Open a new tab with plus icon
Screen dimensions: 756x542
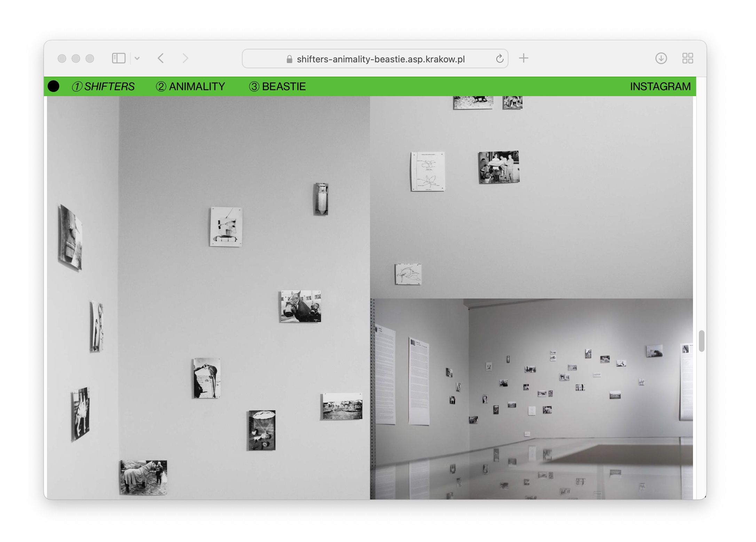[x=523, y=58]
